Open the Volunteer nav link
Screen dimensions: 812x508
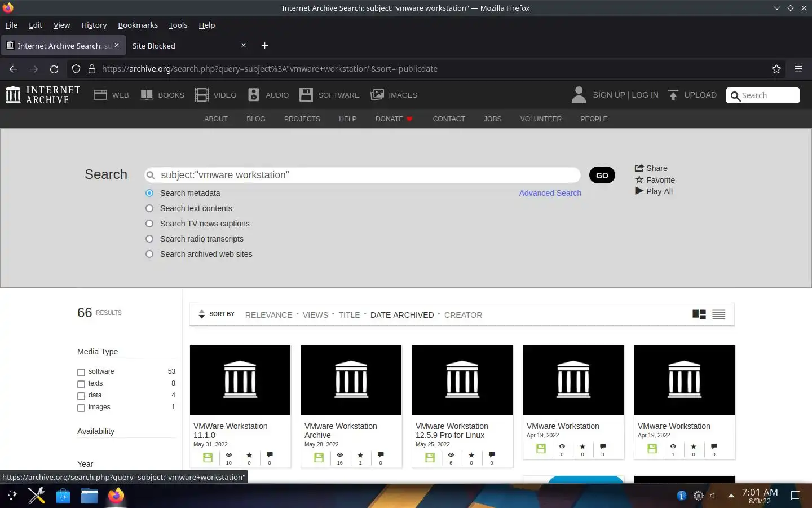coord(541,119)
